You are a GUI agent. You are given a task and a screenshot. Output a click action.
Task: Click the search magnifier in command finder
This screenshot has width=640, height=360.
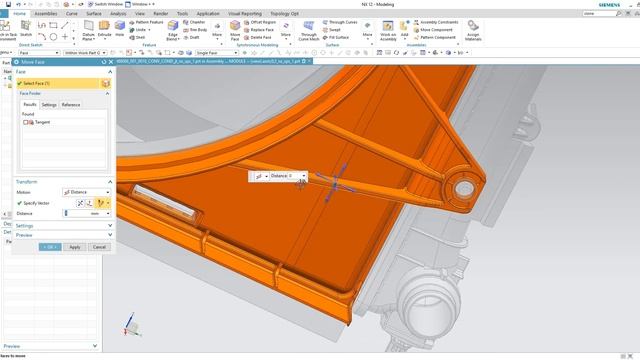tap(618, 13)
